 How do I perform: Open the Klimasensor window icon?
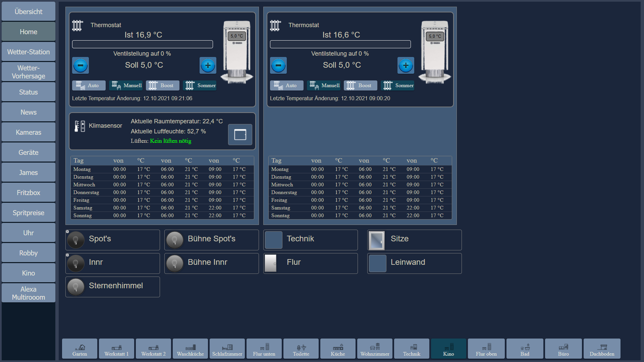point(240,135)
